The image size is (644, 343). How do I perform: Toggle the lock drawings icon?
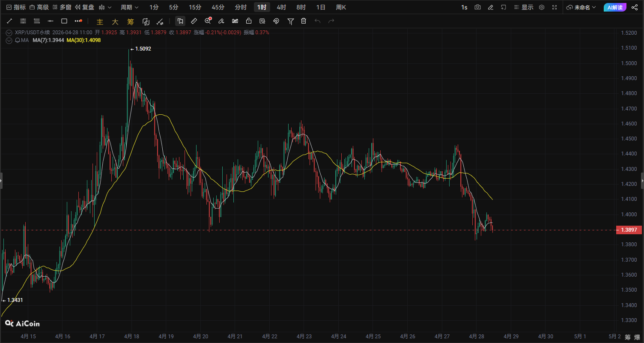[x=249, y=21]
